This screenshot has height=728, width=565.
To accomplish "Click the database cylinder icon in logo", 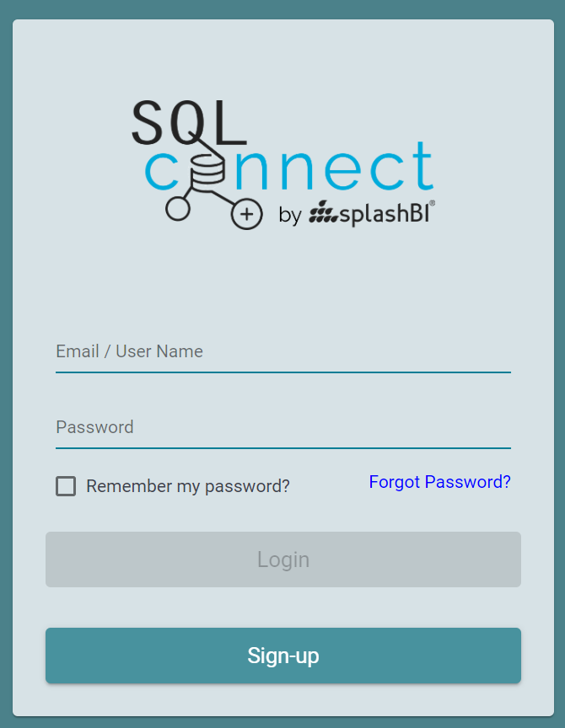I will click(x=207, y=171).
